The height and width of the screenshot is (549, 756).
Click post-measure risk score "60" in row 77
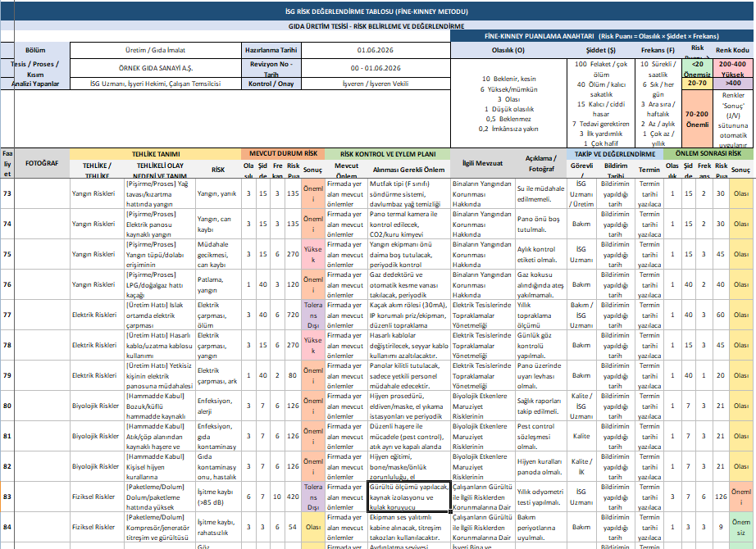[x=721, y=315]
